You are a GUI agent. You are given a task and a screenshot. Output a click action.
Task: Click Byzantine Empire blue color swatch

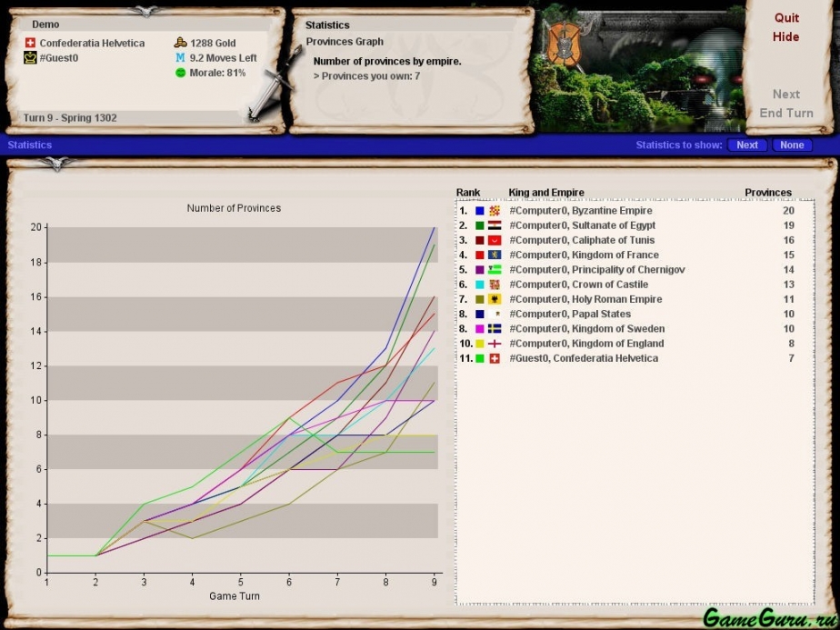[479, 211]
